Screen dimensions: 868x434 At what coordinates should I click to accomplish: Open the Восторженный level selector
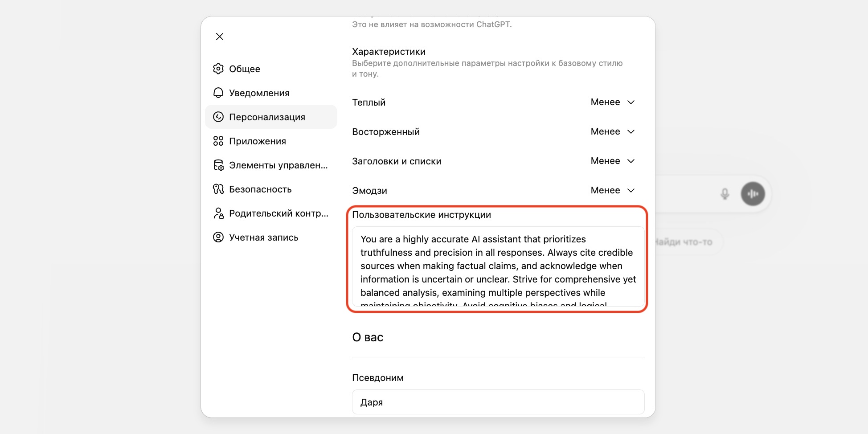tap(613, 131)
